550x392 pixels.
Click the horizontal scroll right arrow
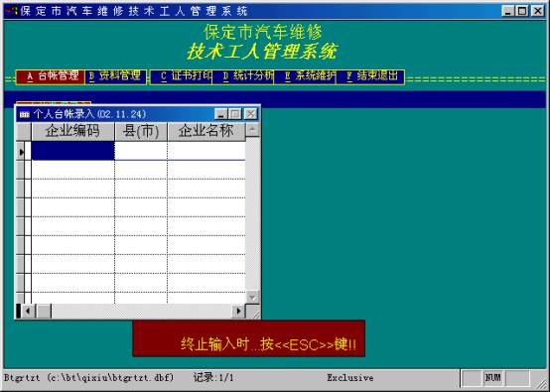(238, 311)
